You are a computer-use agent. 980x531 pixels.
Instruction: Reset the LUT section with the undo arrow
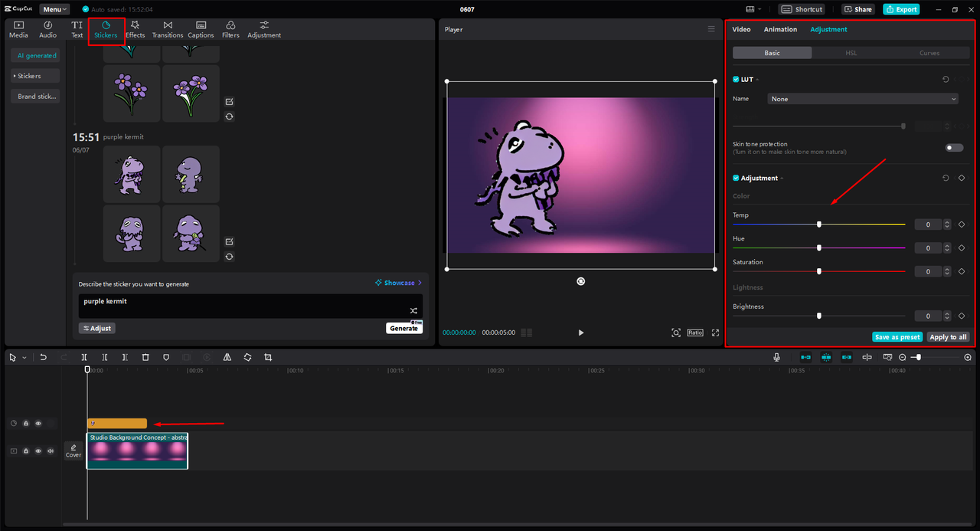point(946,80)
